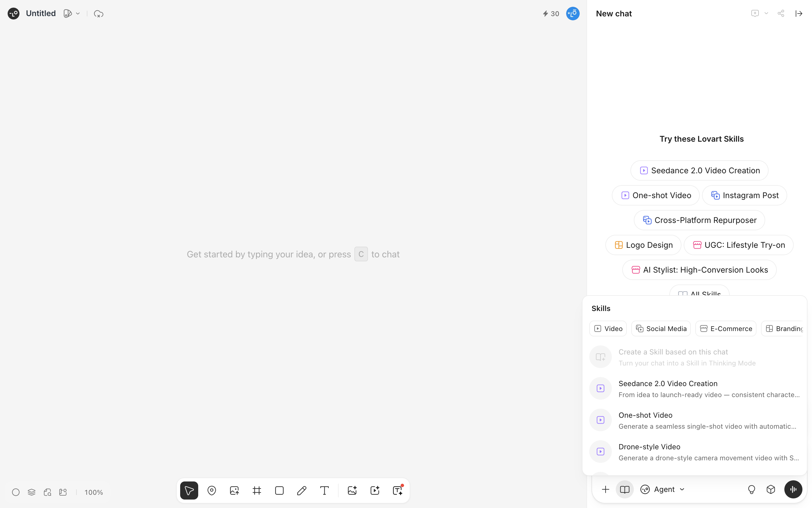Filter skills by Video category tab

(x=608, y=329)
